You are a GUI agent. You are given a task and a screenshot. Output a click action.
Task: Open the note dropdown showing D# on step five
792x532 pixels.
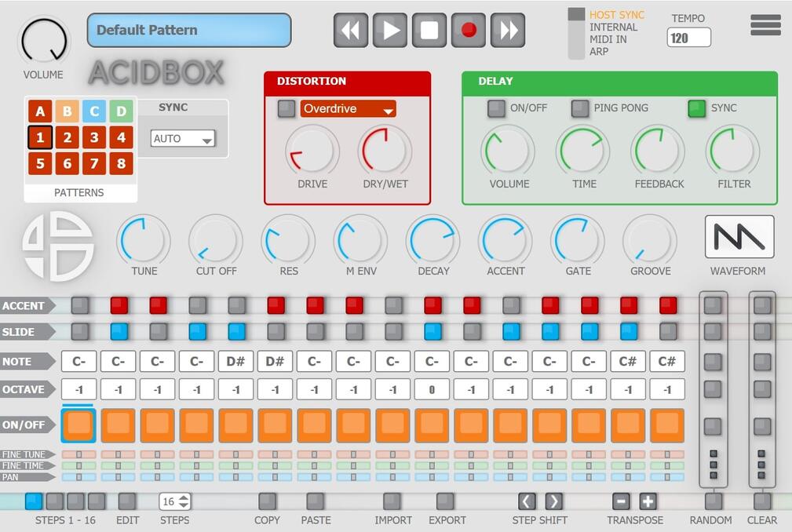(235, 361)
